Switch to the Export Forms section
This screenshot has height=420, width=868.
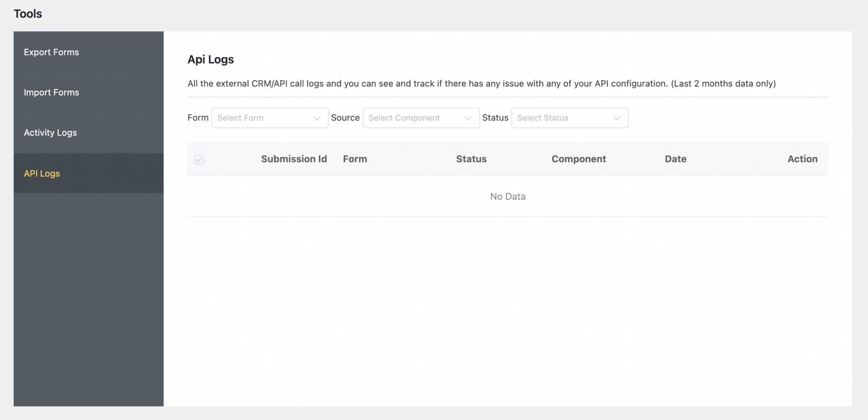tap(51, 52)
